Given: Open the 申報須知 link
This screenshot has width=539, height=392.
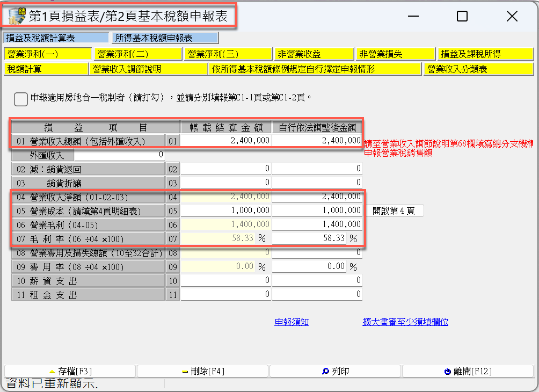Looking at the screenshot, I should pyautogui.click(x=292, y=322).
